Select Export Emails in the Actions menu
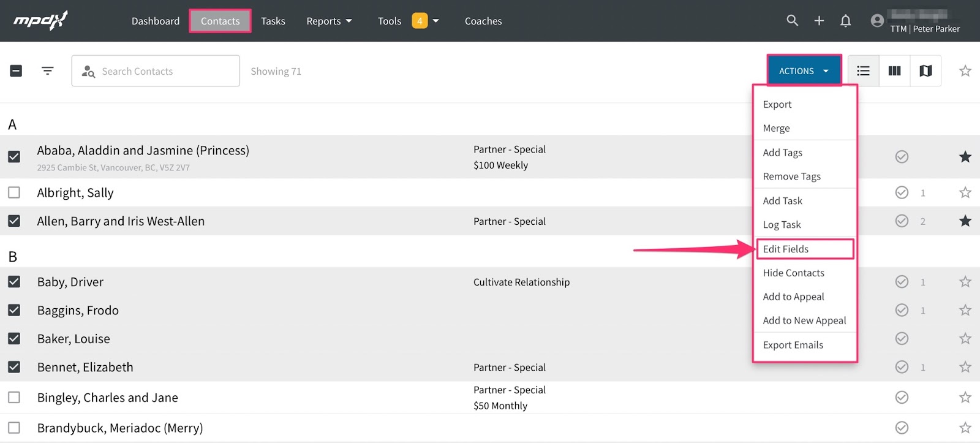Viewport: 980px width, 443px height. pos(793,345)
